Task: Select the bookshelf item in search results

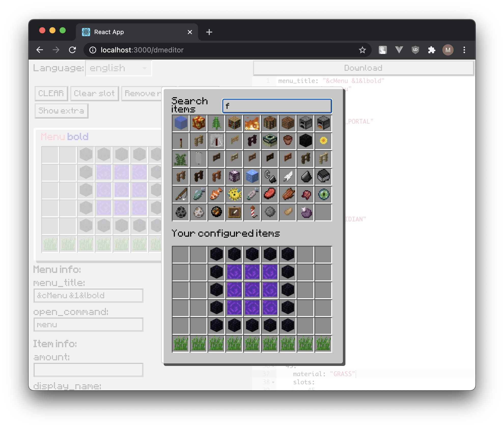Action: click(x=234, y=123)
